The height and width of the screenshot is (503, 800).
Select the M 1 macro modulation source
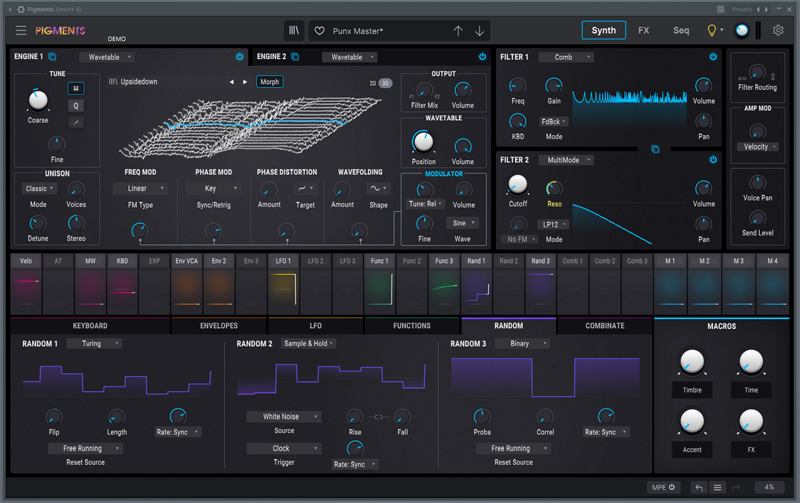(x=670, y=284)
